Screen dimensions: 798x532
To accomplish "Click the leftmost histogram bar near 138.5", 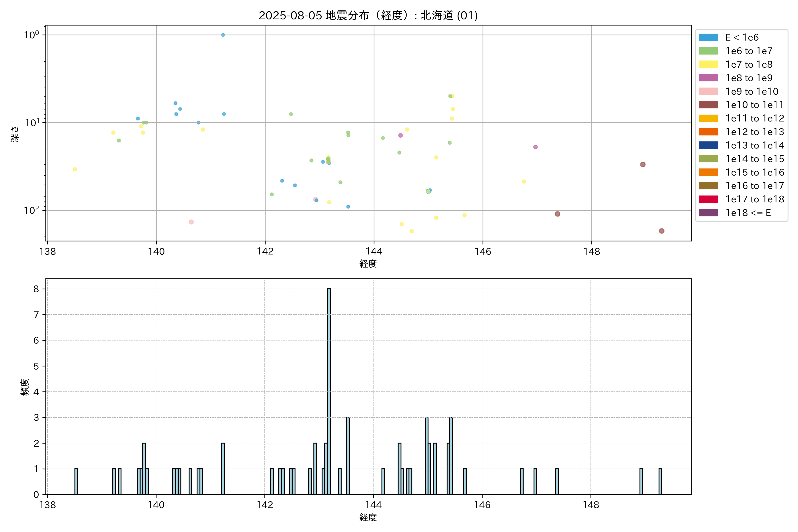I will tap(76, 481).
